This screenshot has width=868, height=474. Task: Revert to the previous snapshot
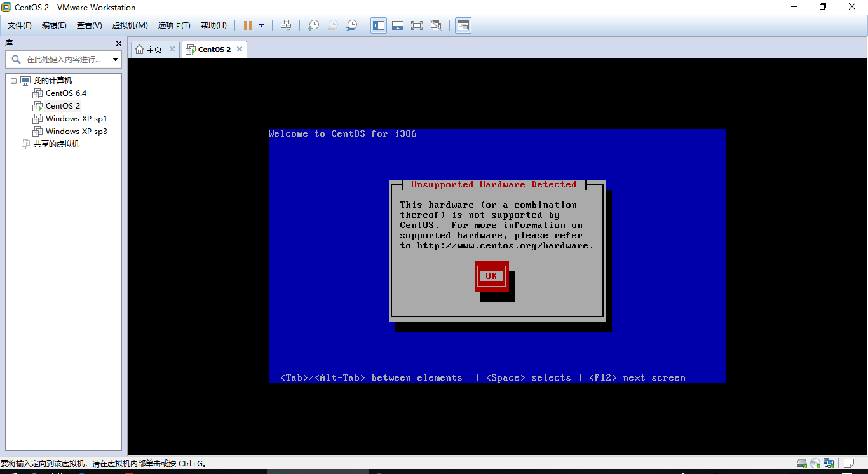(332, 25)
